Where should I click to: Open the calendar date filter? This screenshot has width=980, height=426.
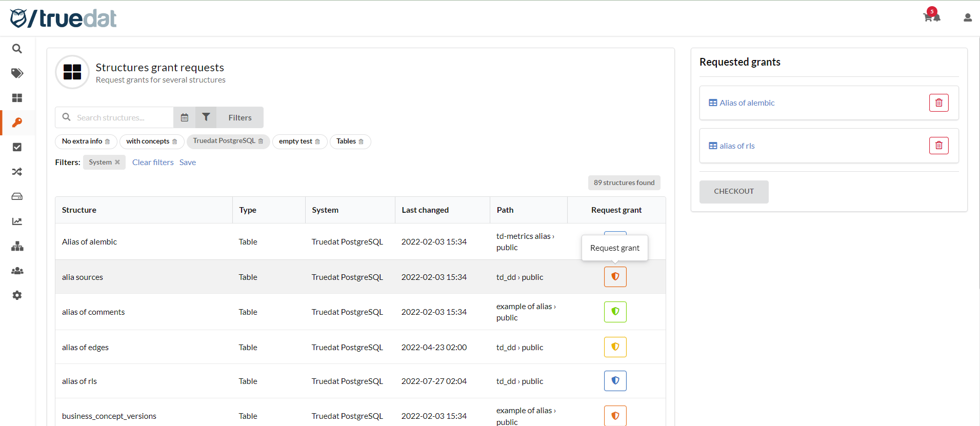pos(185,117)
